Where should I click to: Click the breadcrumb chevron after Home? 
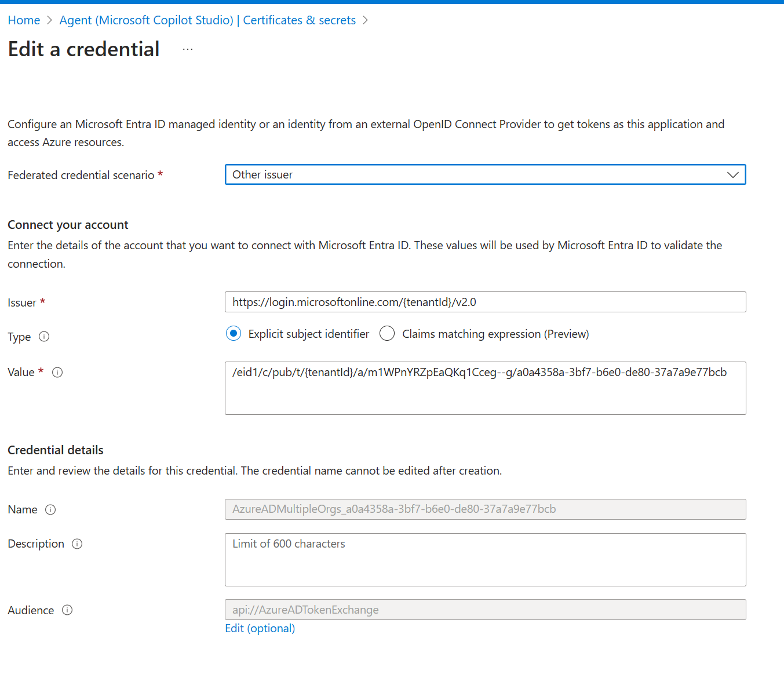(x=50, y=20)
